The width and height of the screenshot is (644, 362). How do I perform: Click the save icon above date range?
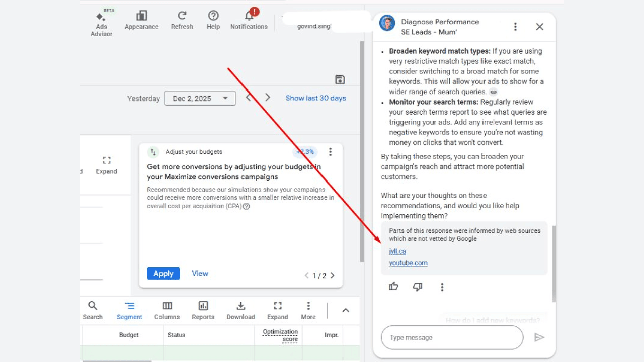(x=340, y=79)
